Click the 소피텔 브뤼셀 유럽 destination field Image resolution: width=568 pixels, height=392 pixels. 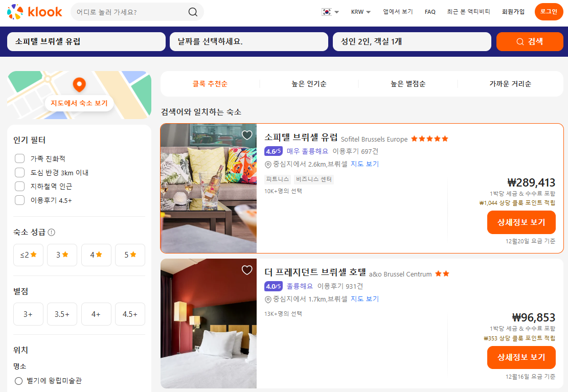point(86,42)
